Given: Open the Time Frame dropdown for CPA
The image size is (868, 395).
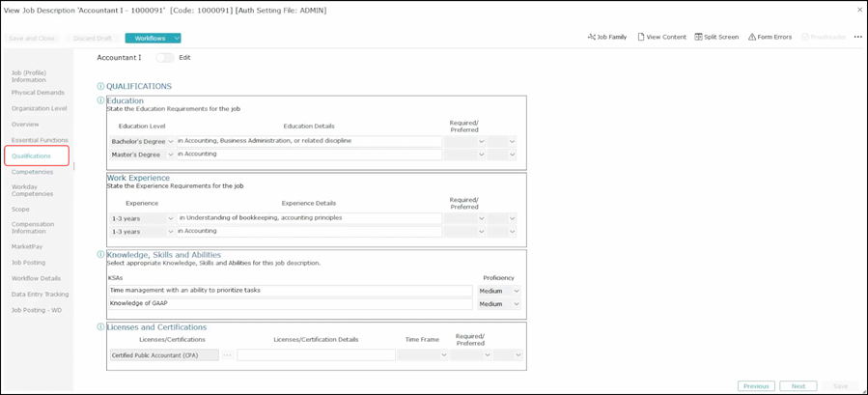Looking at the screenshot, I should click(x=423, y=354).
